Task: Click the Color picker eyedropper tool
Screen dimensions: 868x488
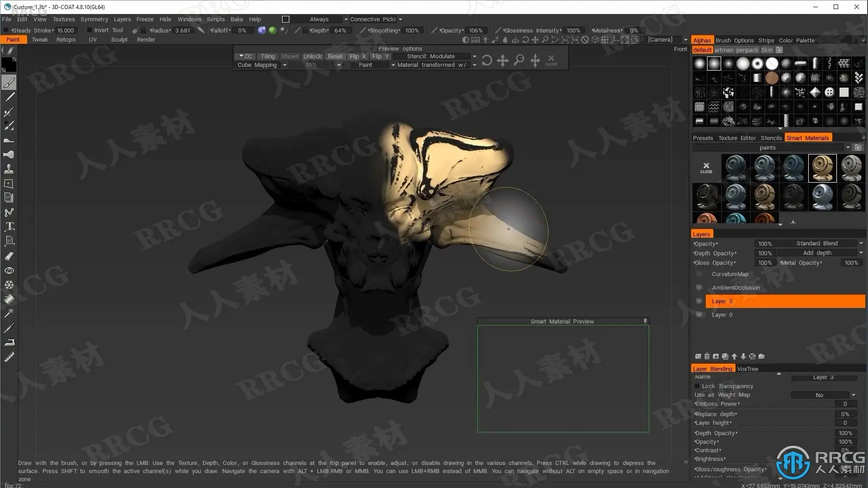Action: (9, 327)
